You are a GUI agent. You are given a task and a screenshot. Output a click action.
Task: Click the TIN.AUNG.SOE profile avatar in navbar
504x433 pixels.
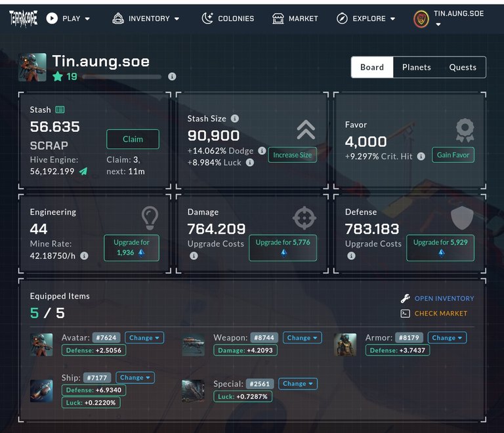tap(421, 19)
